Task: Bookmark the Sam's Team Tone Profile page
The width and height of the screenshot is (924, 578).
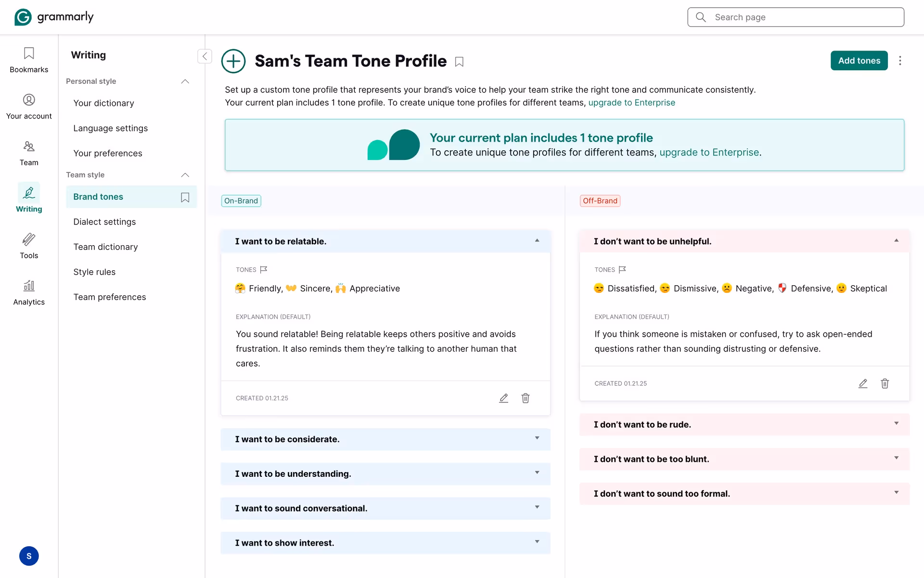Action: click(459, 62)
